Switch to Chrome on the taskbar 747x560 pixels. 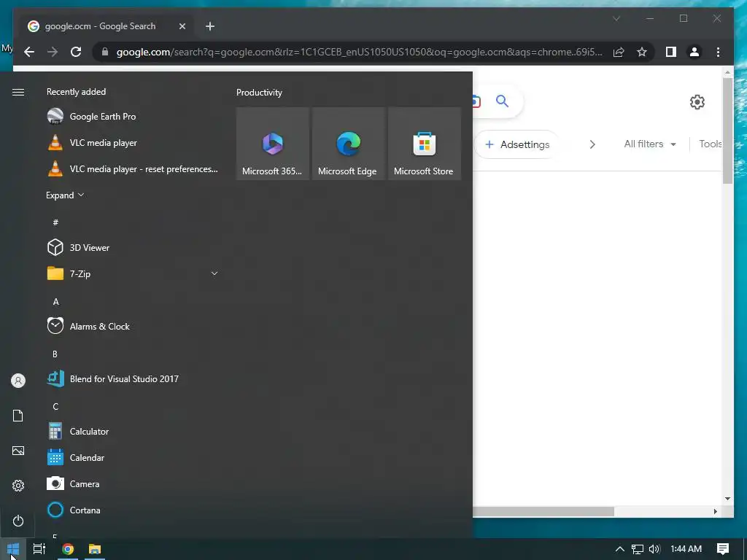(68, 549)
